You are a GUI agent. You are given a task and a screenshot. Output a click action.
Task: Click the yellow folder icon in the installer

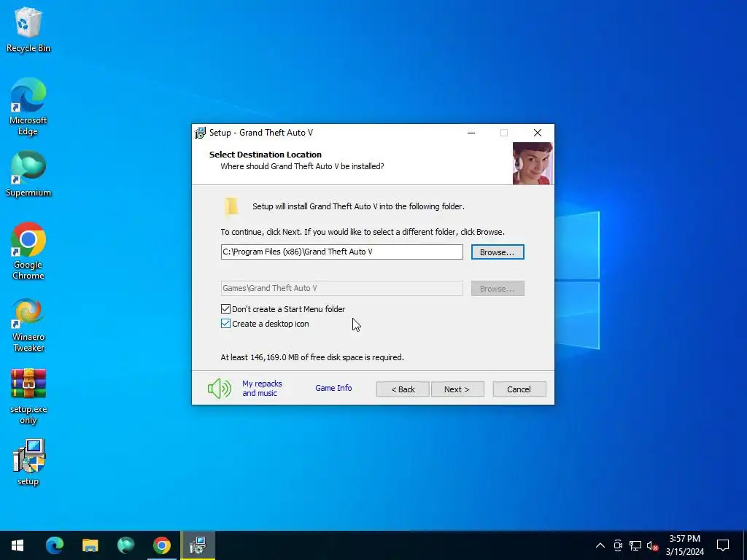(231, 206)
